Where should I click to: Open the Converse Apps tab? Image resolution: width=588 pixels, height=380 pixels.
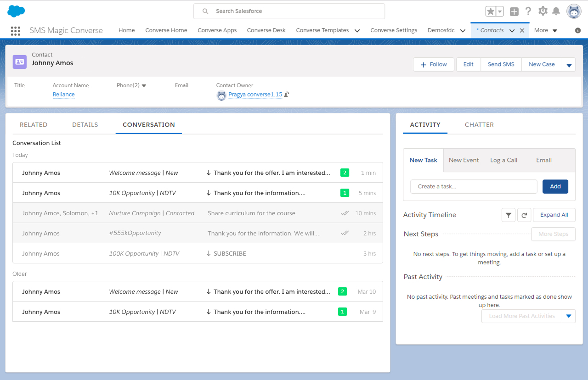217,30
